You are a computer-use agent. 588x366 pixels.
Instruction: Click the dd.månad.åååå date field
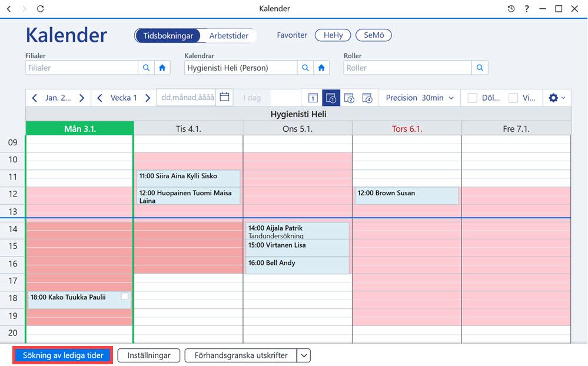pyautogui.click(x=187, y=98)
